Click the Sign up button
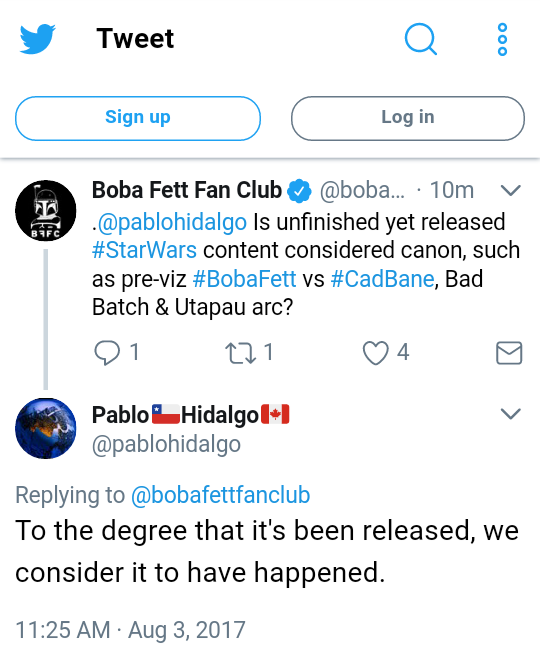The height and width of the screenshot is (666, 540). (138, 118)
